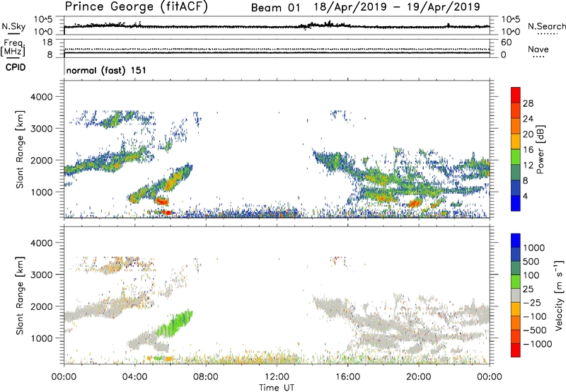566x392 pixels.
Task: Click the 'Nave' legend label
Action: 538,50
